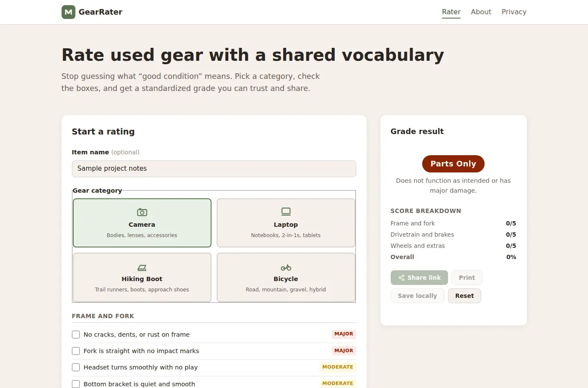Screen dimensions: 588x388
Task: Click the Parts Only grade badge
Action: pyautogui.click(x=453, y=164)
